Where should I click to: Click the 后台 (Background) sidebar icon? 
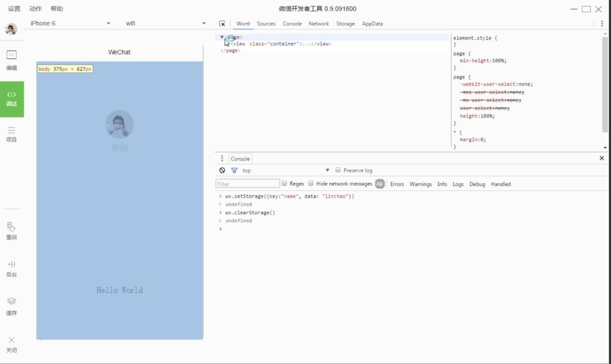(x=12, y=268)
